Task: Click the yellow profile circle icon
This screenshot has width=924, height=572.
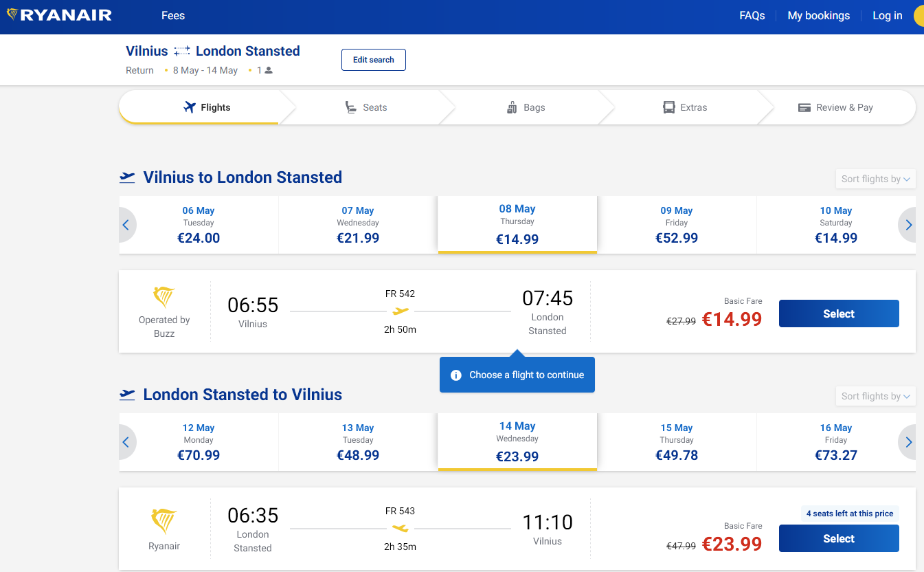Action: (x=919, y=16)
